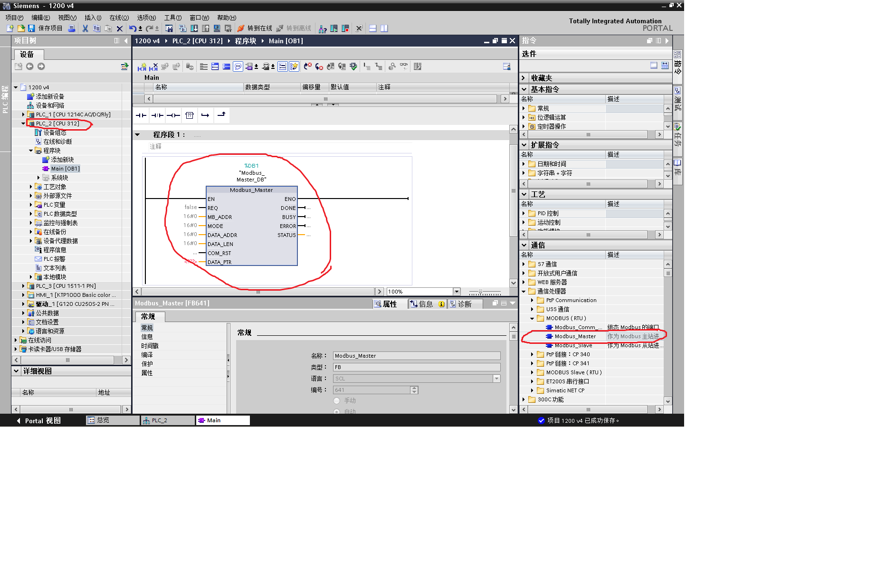This screenshot has height=588, width=896.
Task: Click the Undo arrow icon
Action: pyautogui.click(x=133, y=28)
